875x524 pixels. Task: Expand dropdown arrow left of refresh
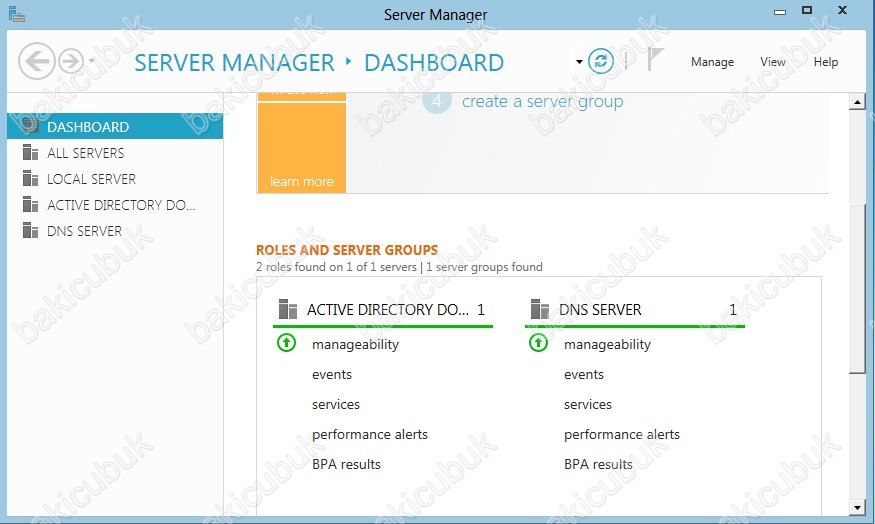[579, 62]
